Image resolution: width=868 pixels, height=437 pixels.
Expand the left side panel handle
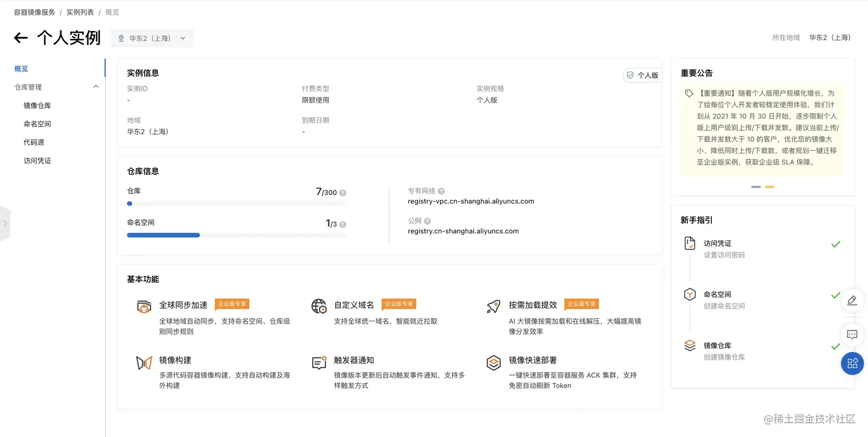click(x=5, y=223)
